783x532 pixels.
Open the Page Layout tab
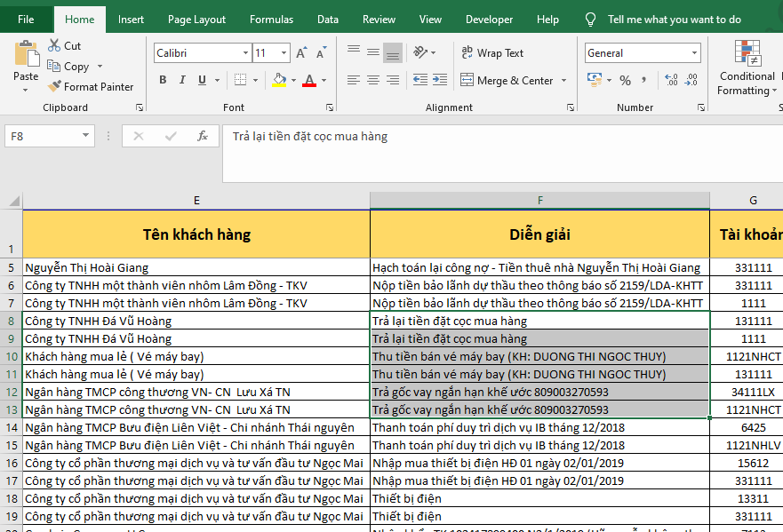(196, 20)
